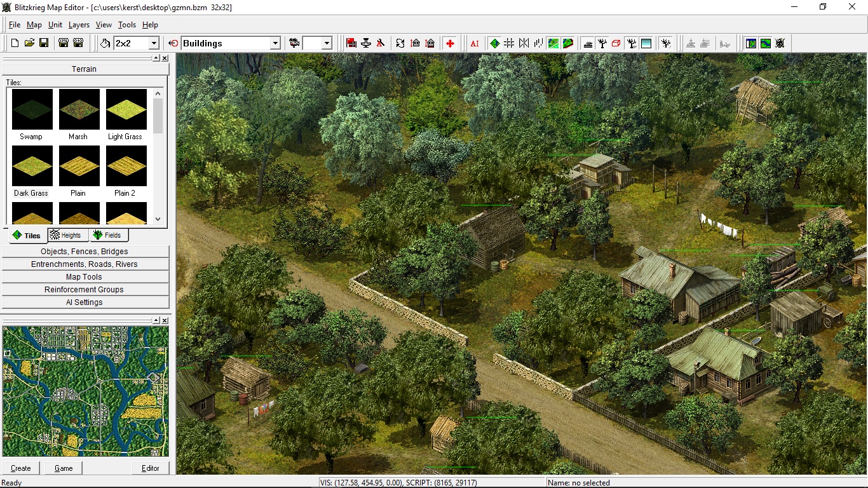Click the save-as-XML disk icon

click(x=64, y=43)
